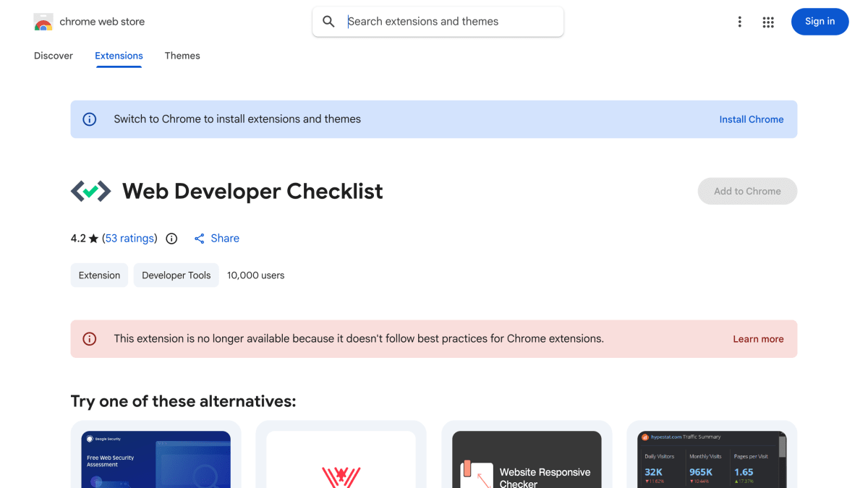The image size is (868, 488).
Task: Click the Try one of these alternatives heading
Action: click(x=183, y=401)
